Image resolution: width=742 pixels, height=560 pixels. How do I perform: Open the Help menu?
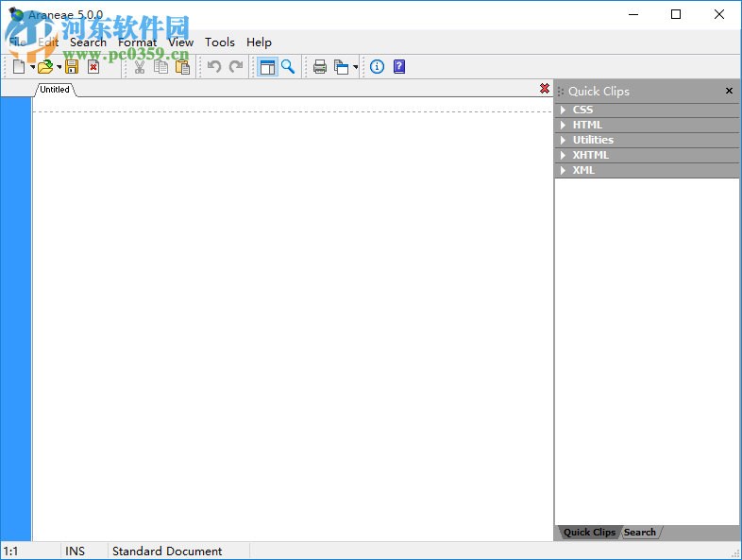pos(259,42)
